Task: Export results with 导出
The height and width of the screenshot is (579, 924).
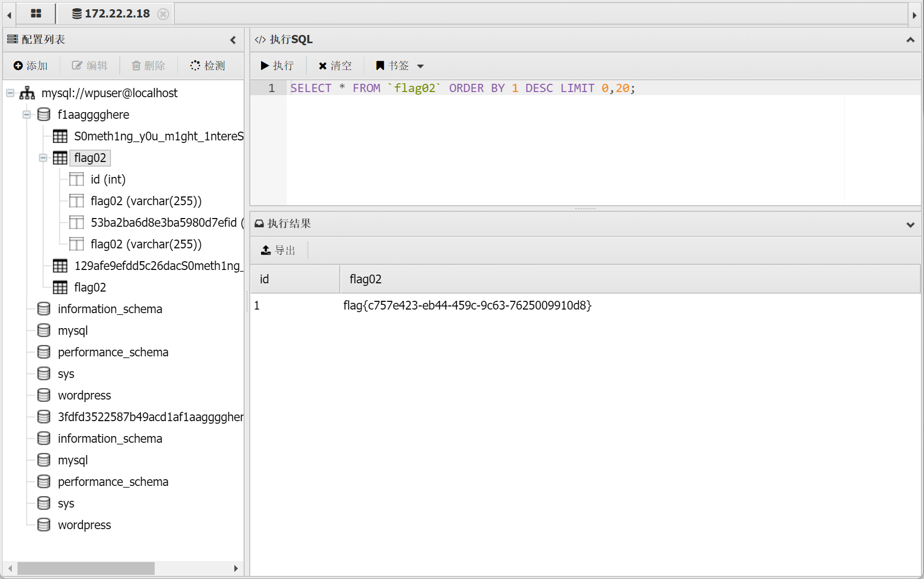Action: (278, 250)
